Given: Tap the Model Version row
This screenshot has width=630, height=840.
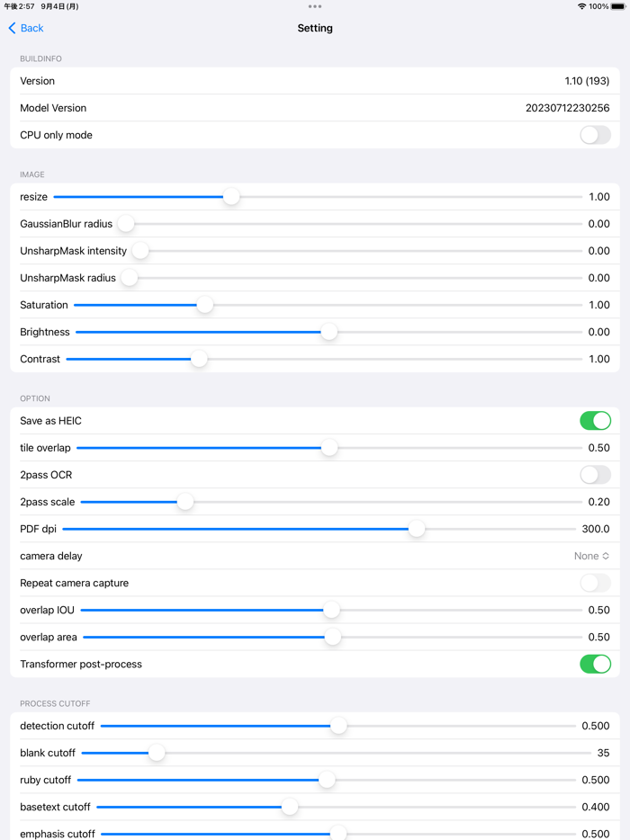Looking at the screenshot, I should click(x=315, y=108).
